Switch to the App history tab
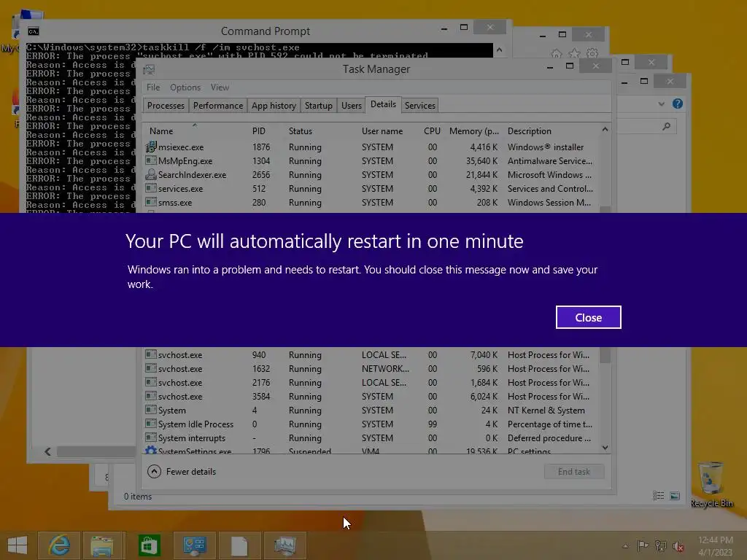Viewport: 747px width, 560px height. [x=274, y=105]
